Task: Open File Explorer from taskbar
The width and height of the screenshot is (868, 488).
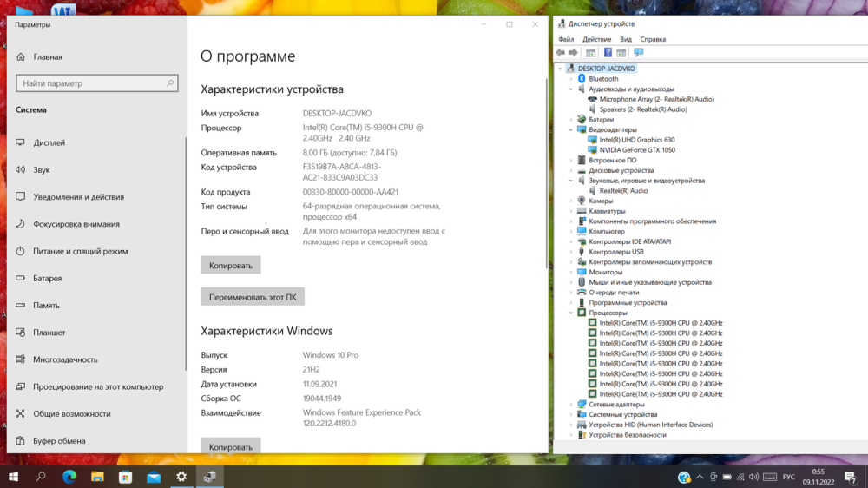Action: click(97, 477)
